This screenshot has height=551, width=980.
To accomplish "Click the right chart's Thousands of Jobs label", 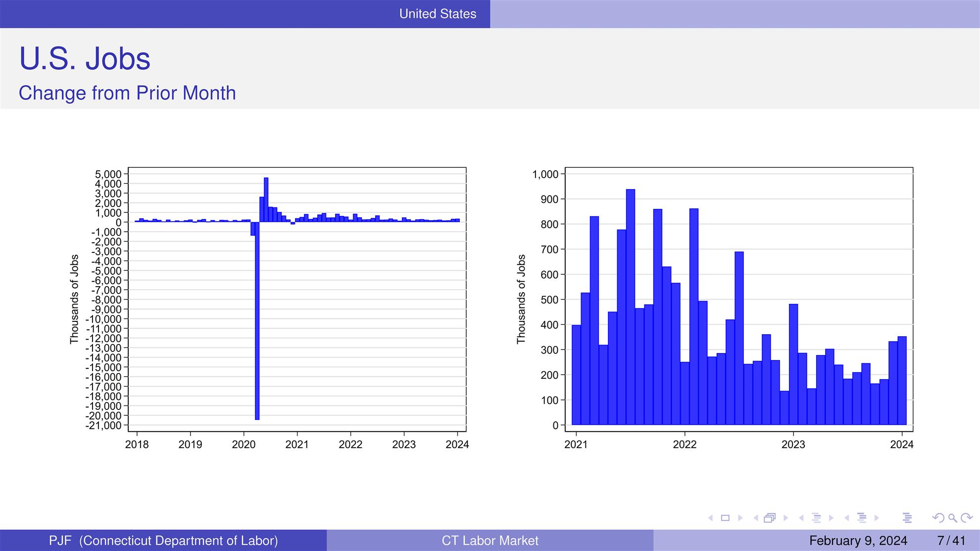I will (x=521, y=299).
